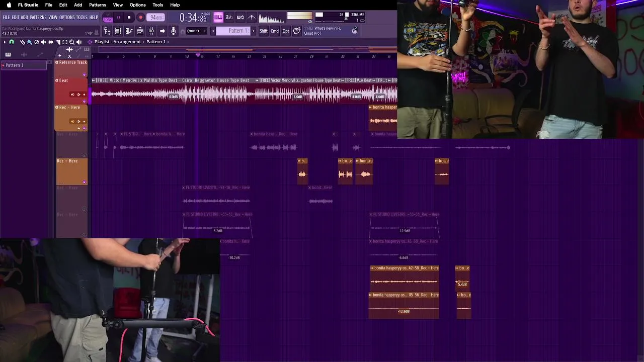
Task: Click the tempo field showing 94.000
Action: 155,18
